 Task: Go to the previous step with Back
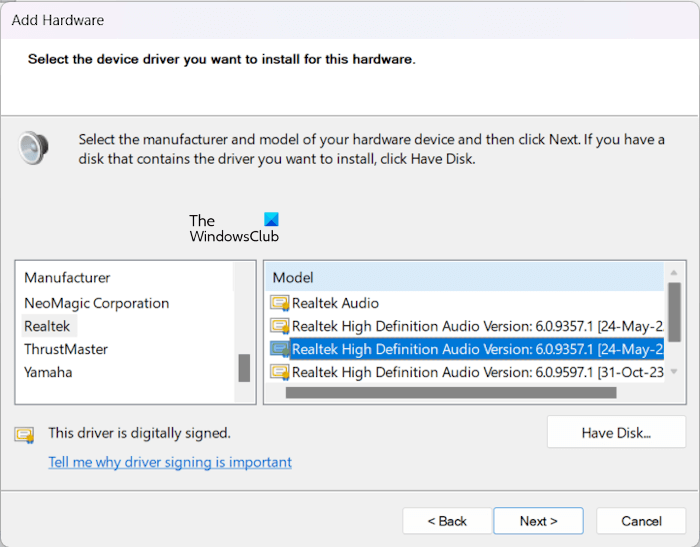click(447, 521)
